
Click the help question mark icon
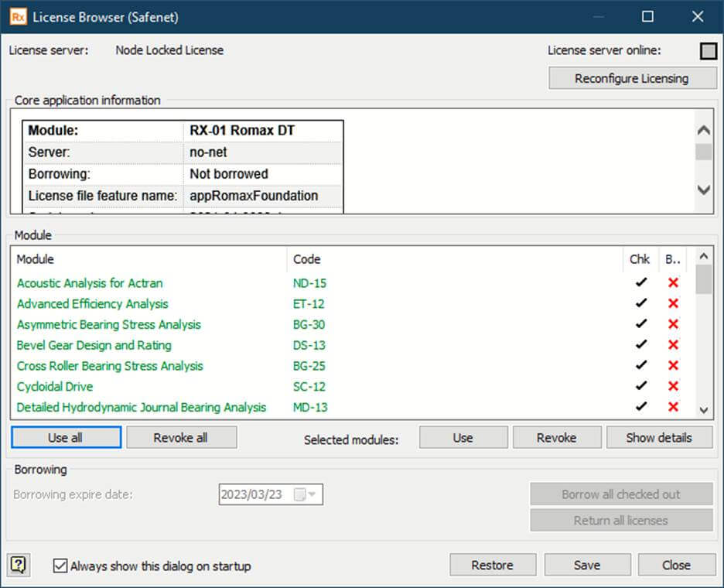point(19,565)
